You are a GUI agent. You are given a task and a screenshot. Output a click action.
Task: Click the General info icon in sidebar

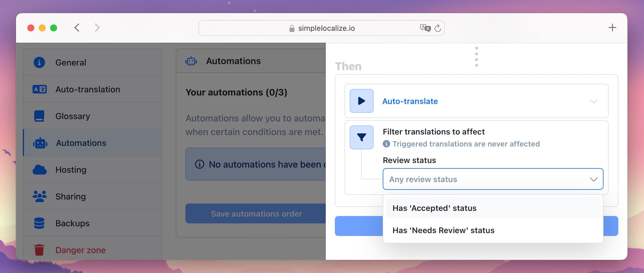[39, 62]
